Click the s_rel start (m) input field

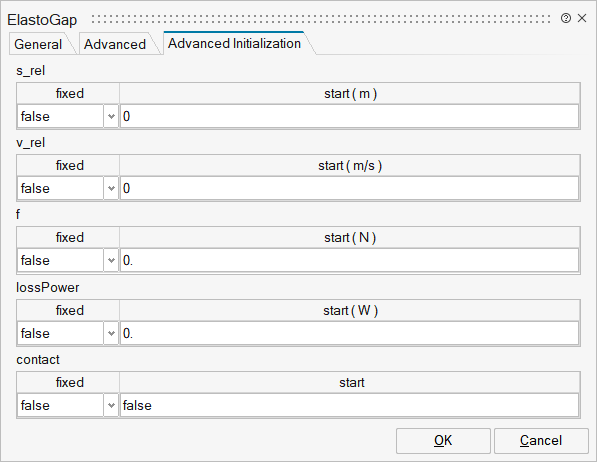click(x=350, y=117)
